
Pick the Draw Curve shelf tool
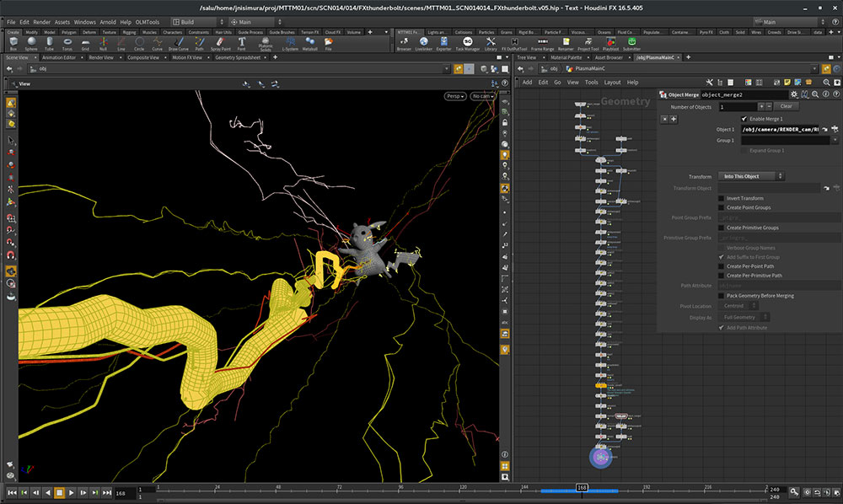click(179, 44)
